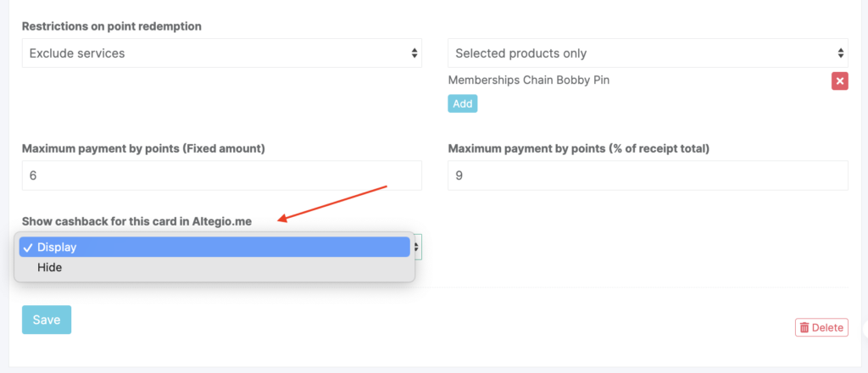Screen dimensions: 868x373
Task: Click the Exclude services dropdown arrows
Action: point(414,53)
